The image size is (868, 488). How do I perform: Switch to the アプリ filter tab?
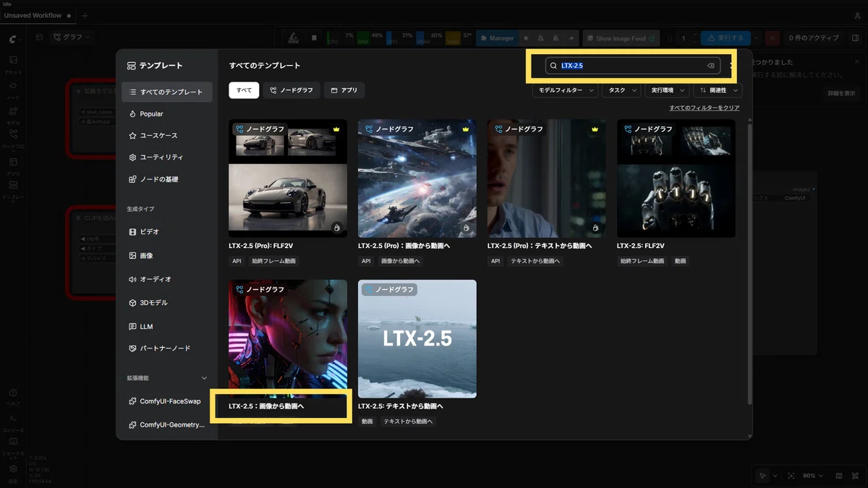344,90
